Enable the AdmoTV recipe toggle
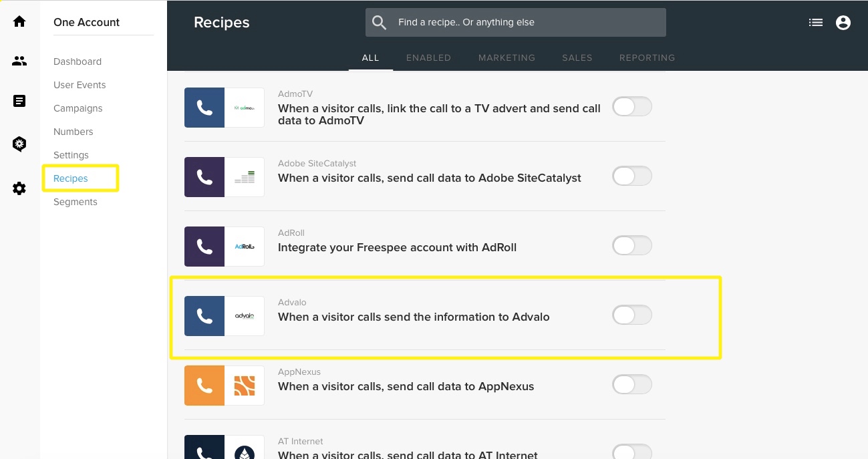The image size is (868, 459). [x=631, y=106]
